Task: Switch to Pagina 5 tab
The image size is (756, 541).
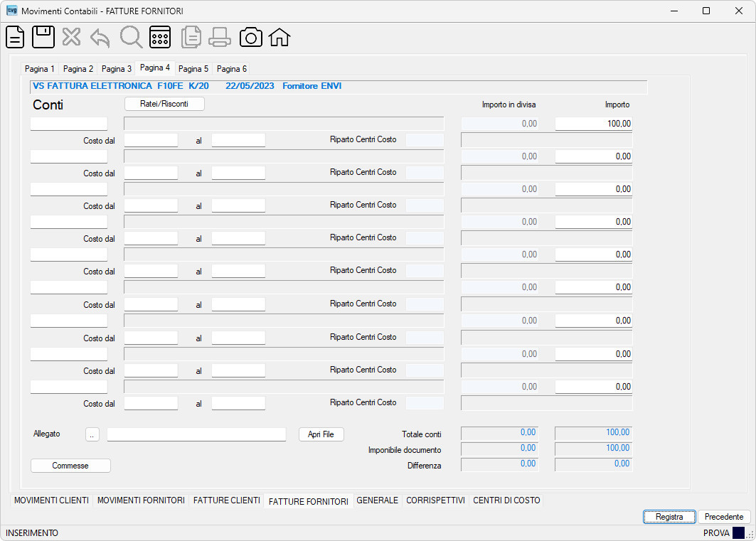Action: point(193,69)
